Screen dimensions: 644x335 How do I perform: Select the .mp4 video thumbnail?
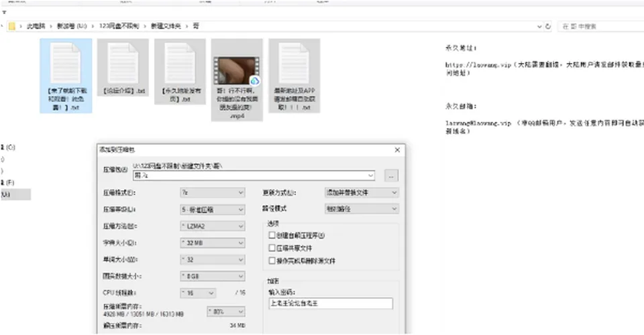click(x=237, y=70)
